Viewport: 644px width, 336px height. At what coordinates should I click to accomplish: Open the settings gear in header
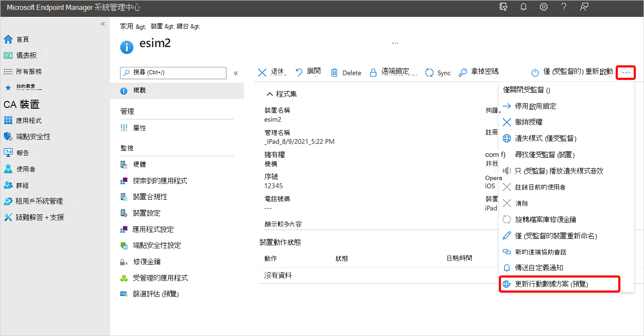544,7
